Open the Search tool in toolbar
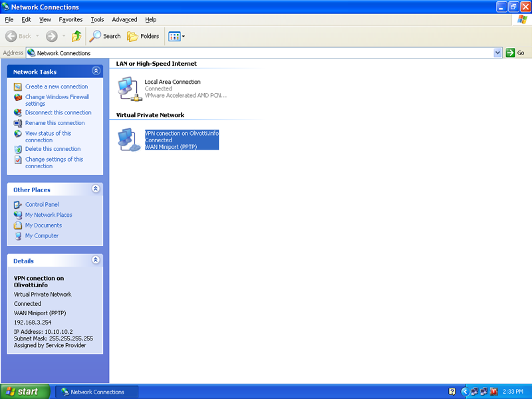532x399 pixels. click(x=105, y=36)
